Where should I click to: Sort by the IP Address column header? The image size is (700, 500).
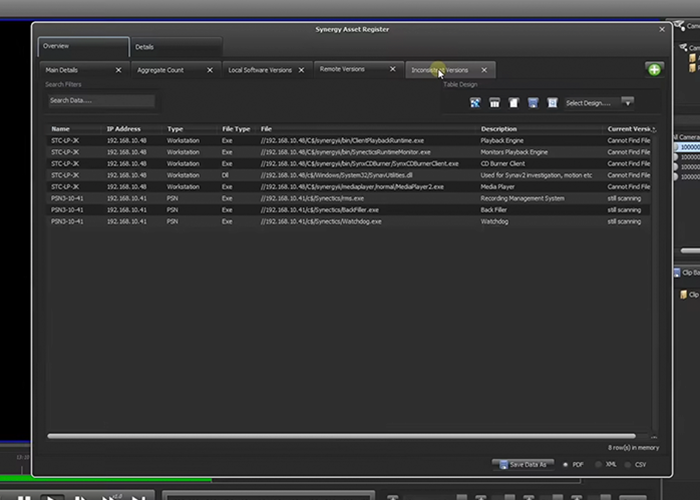pos(124,129)
